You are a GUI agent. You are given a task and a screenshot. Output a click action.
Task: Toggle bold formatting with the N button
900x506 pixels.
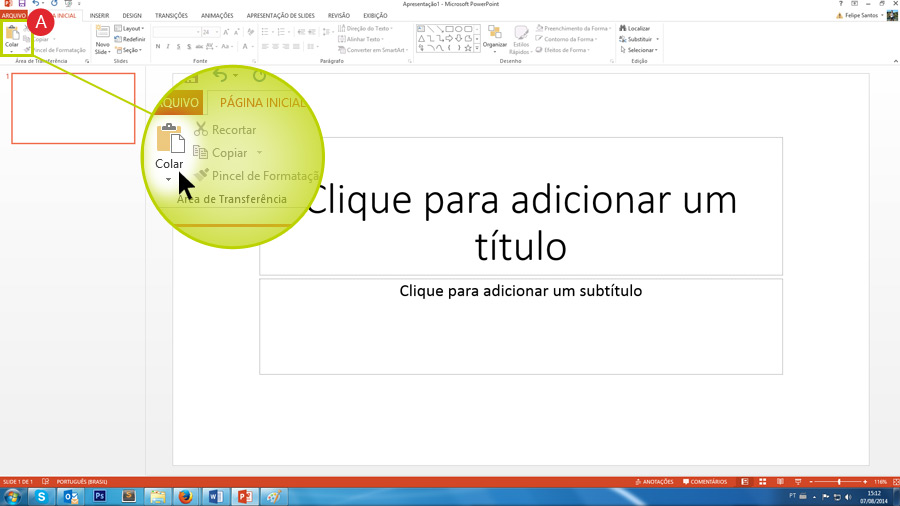[157, 47]
